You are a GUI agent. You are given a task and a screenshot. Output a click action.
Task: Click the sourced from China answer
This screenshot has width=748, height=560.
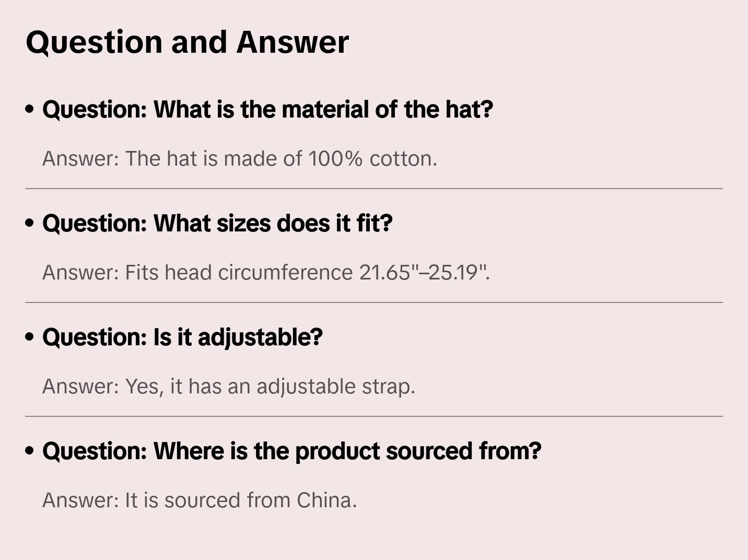pyautogui.click(x=199, y=500)
